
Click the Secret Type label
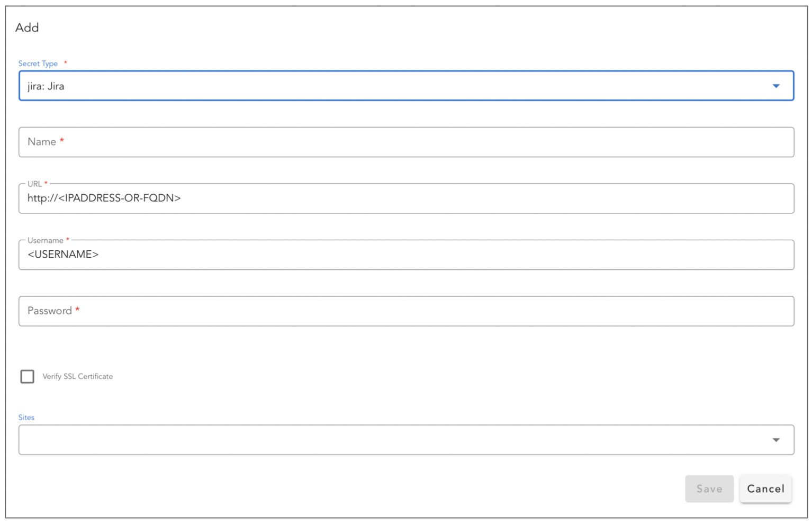pyautogui.click(x=38, y=63)
